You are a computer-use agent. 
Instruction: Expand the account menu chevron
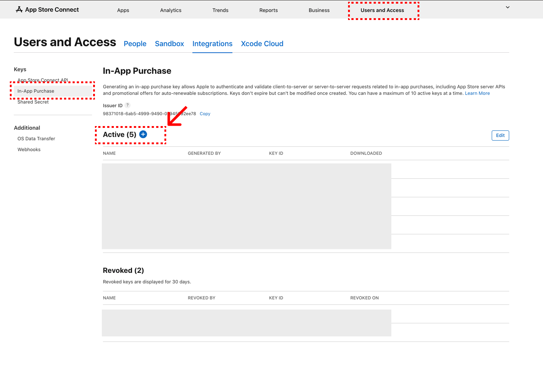tap(508, 7)
